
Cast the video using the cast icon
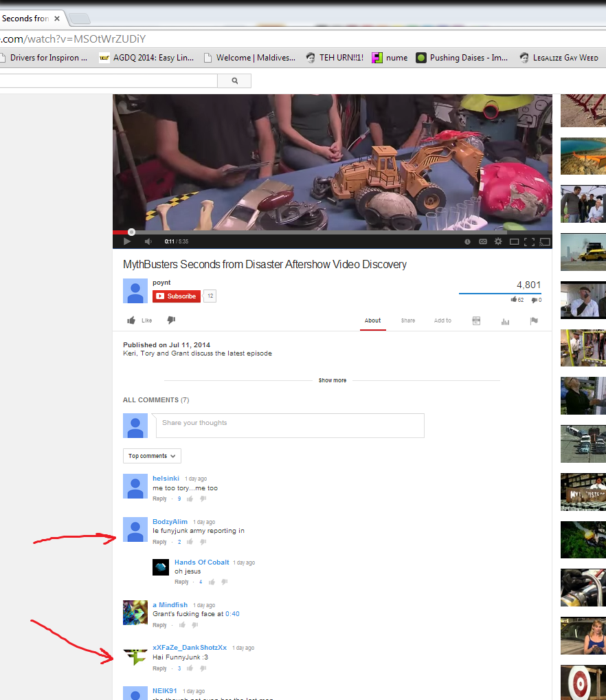tap(544, 241)
